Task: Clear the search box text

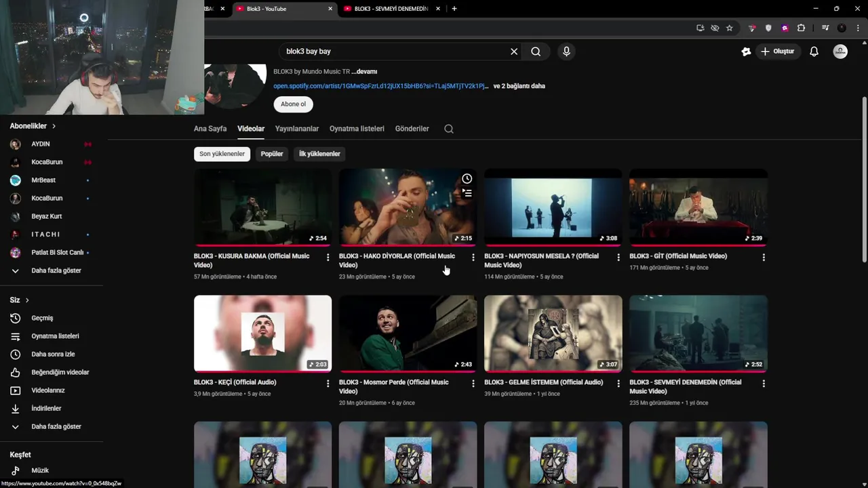Action: 514,52
